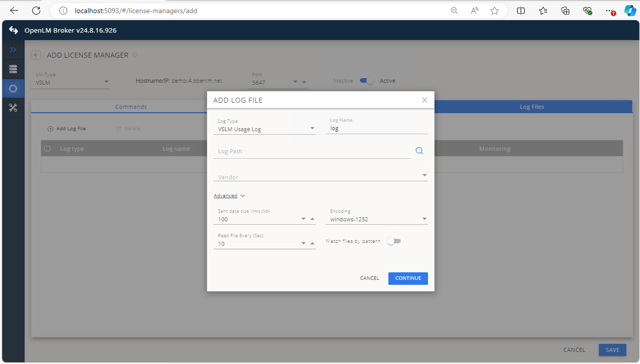This screenshot has width=640, height=364.
Task: Add this page to browser favorites star
Action: point(494,11)
